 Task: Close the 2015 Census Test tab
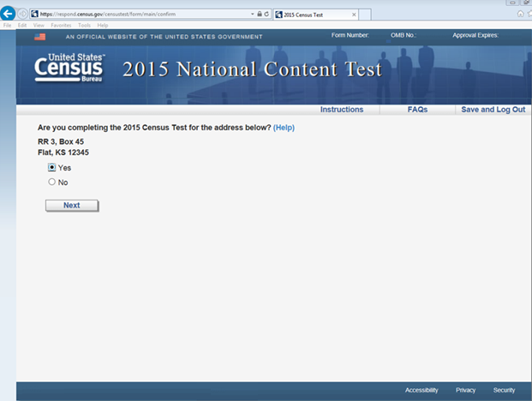coord(354,15)
